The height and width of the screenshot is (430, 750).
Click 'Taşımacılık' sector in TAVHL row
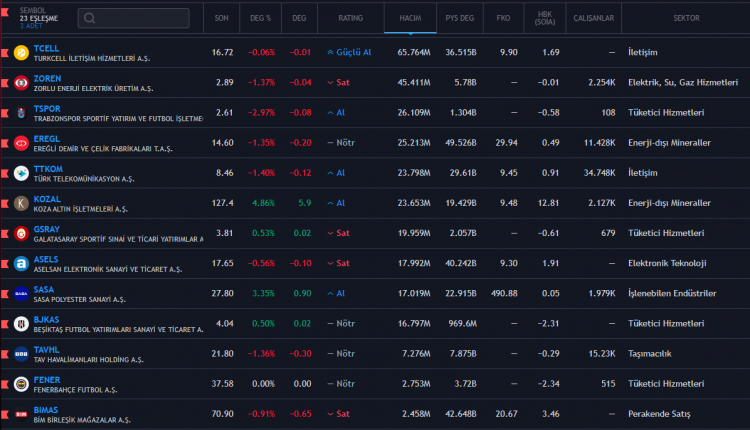click(650, 354)
